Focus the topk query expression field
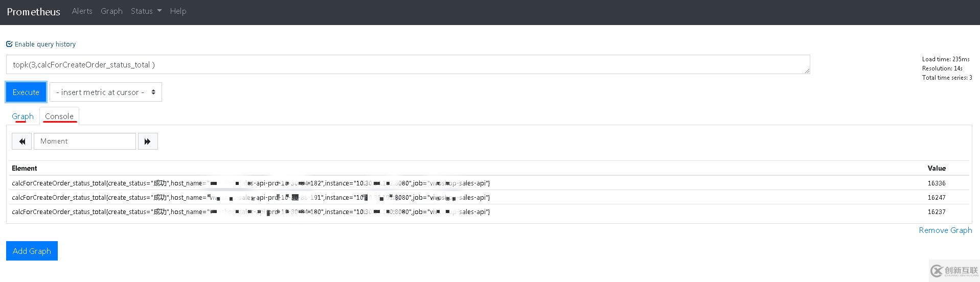The width and height of the screenshot is (980, 282). pos(407,65)
